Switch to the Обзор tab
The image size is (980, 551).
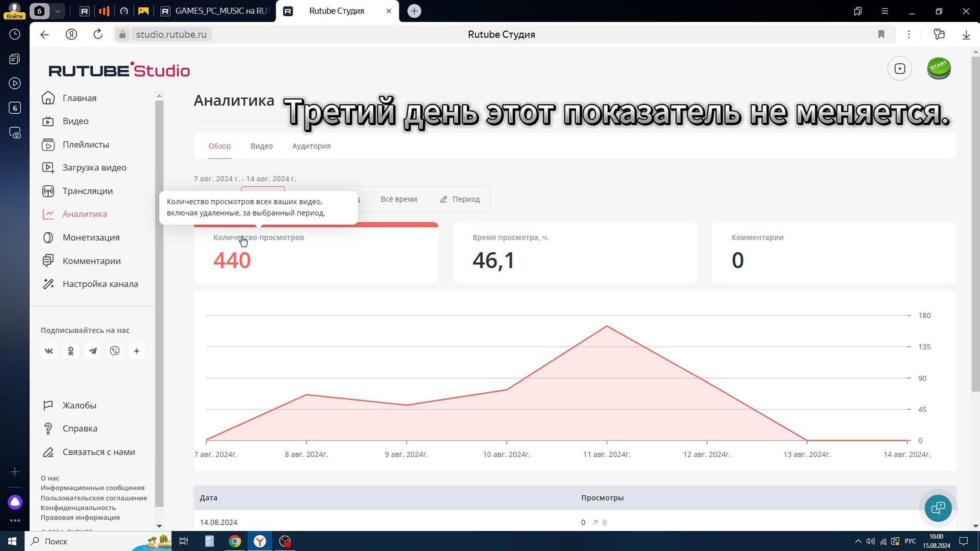point(220,146)
